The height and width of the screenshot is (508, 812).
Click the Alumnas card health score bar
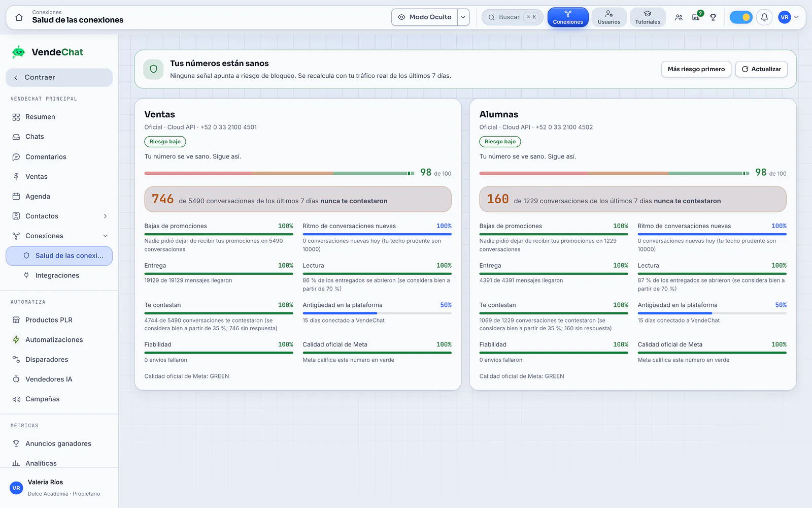point(615,173)
